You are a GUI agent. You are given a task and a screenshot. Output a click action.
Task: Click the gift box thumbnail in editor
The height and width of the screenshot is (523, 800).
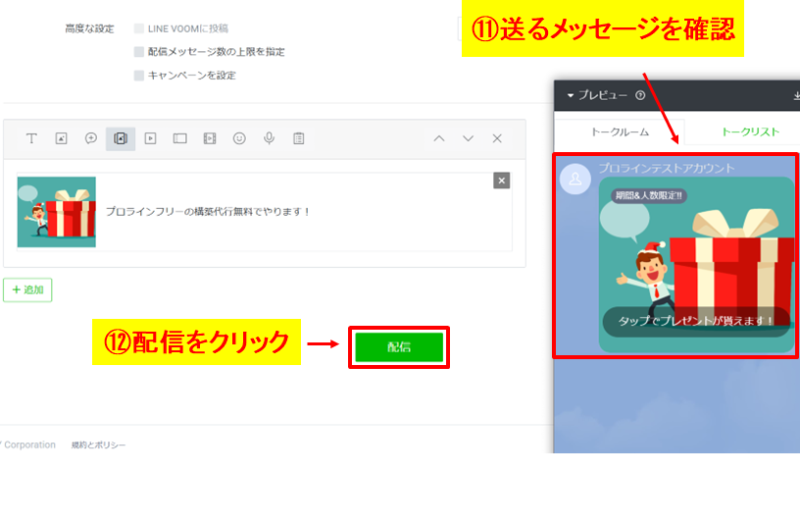[x=57, y=212]
